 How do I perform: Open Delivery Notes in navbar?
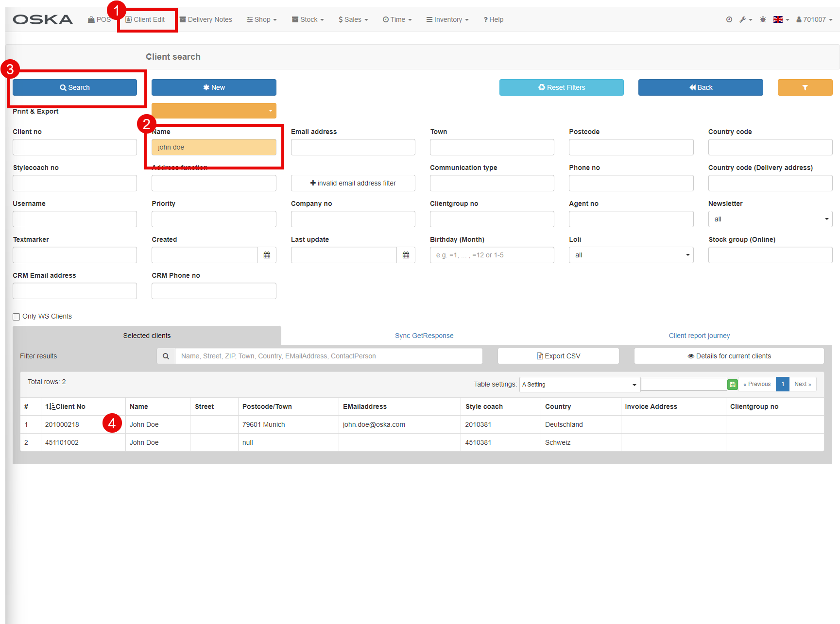[x=206, y=19]
